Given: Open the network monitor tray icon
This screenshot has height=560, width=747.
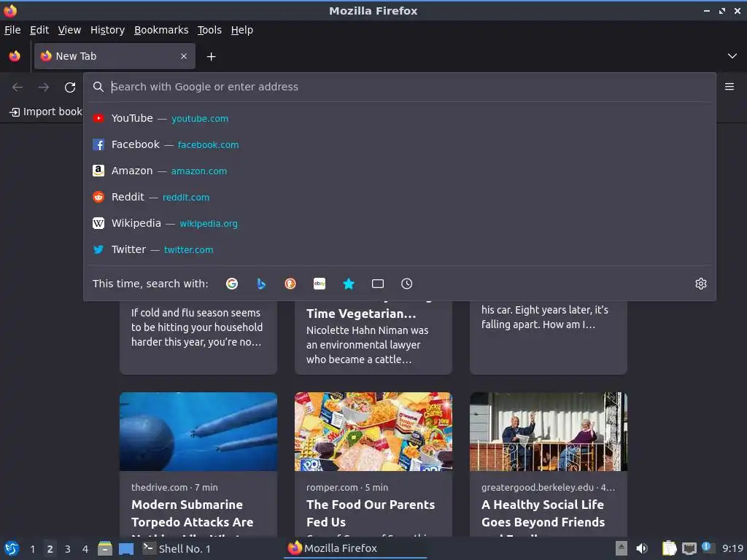Looking at the screenshot, I should click(689, 548).
